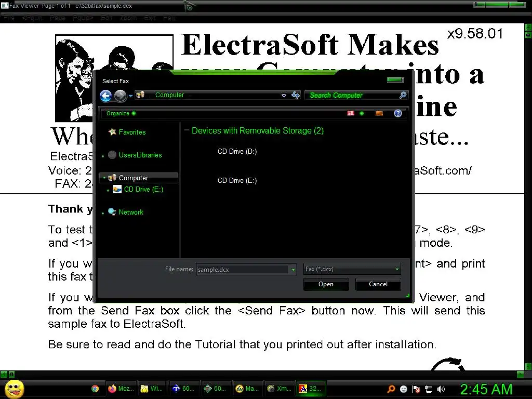Open the view options dropdown arrow
Viewport: 532px width, 399px height.
362,113
